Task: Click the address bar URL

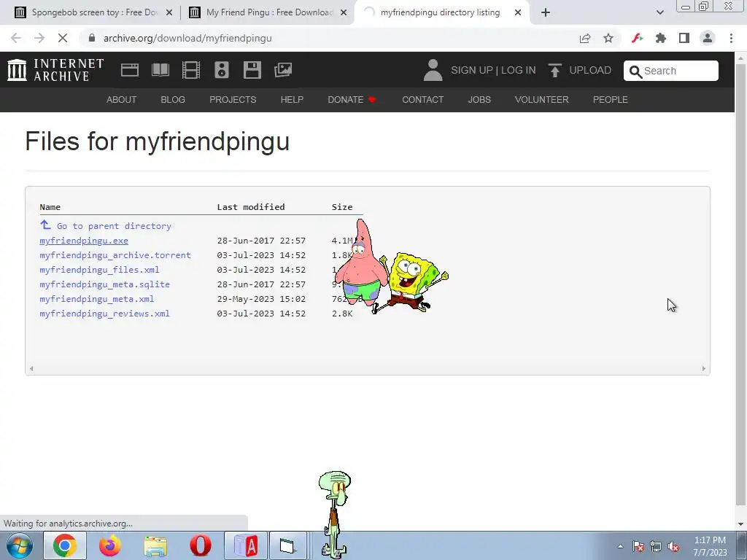Action: coord(187,38)
